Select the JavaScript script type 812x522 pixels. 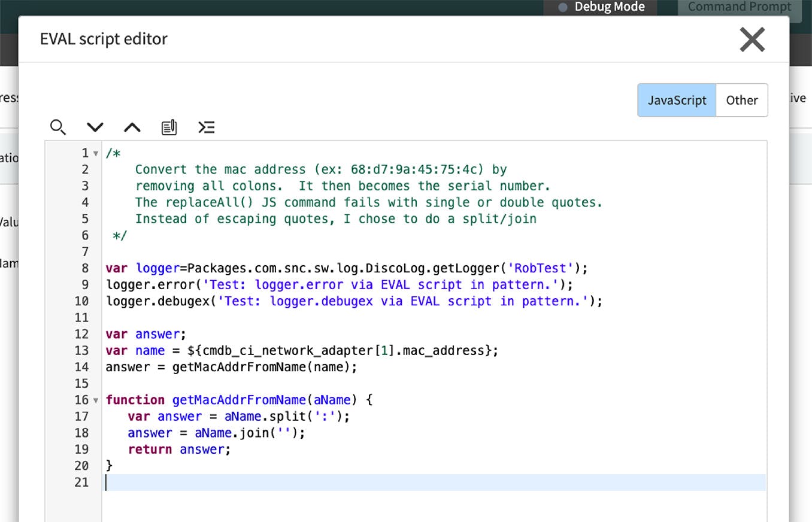point(677,100)
